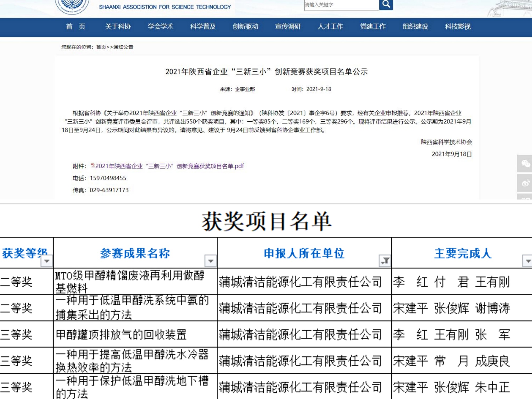Open the 创新驱动 navigation item

point(245,26)
